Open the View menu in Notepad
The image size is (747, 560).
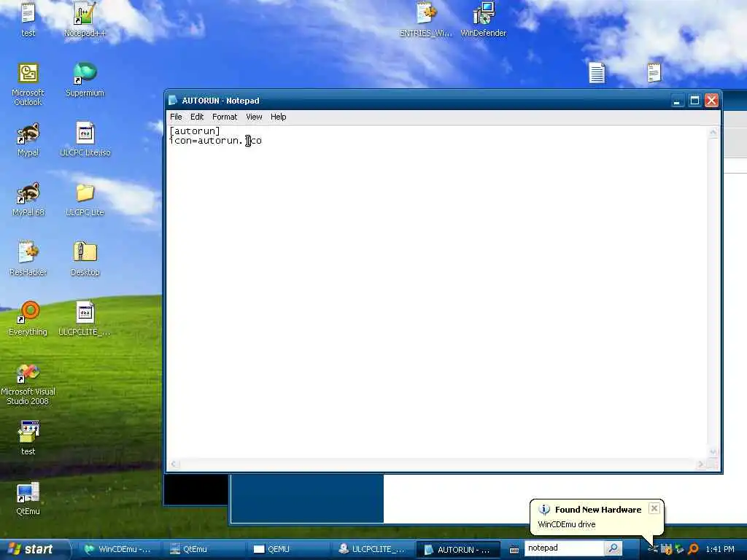pos(254,117)
